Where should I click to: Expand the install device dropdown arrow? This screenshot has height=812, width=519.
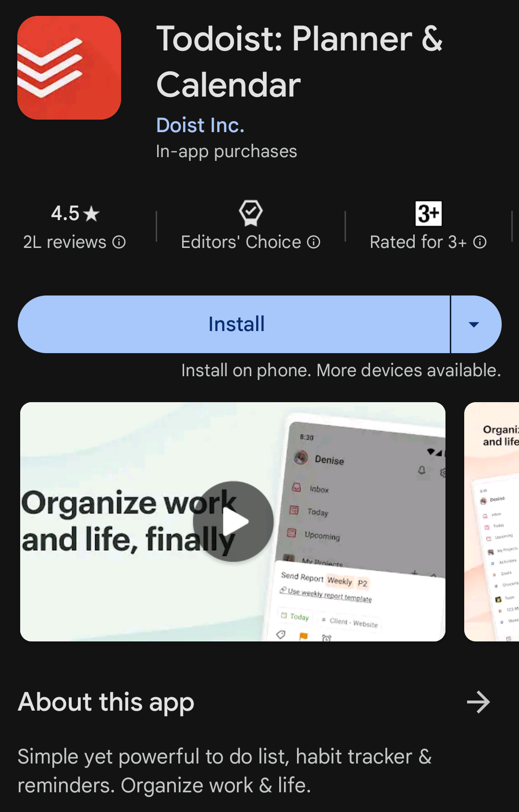pyautogui.click(x=475, y=324)
